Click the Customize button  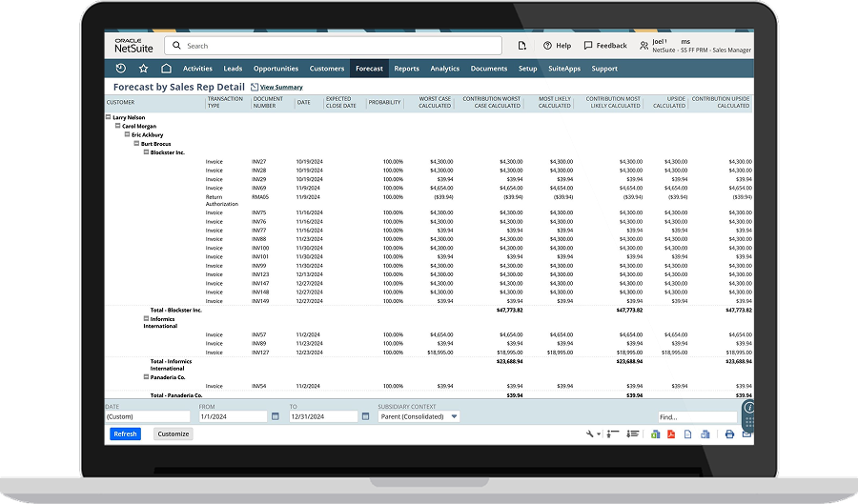[x=174, y=434]
